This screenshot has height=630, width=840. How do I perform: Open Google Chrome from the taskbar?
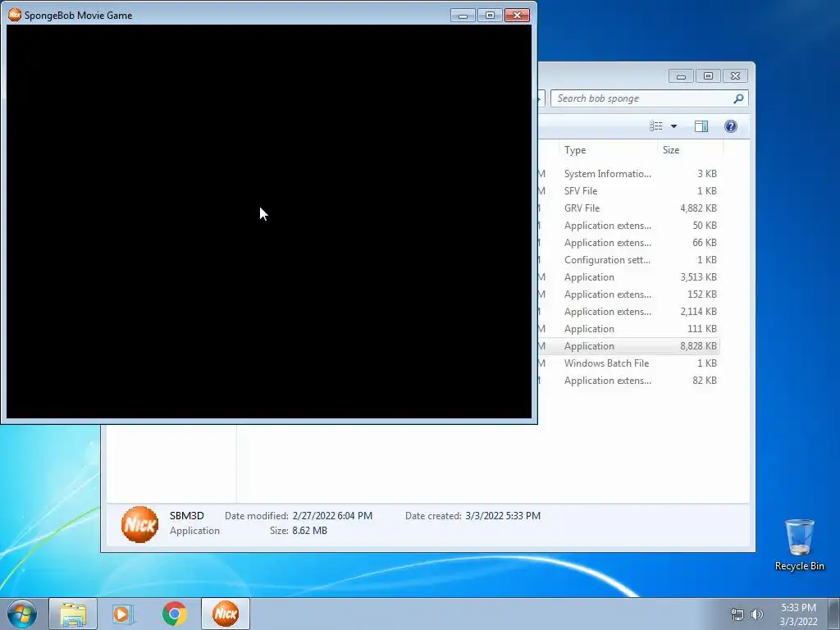click(174, 614)
